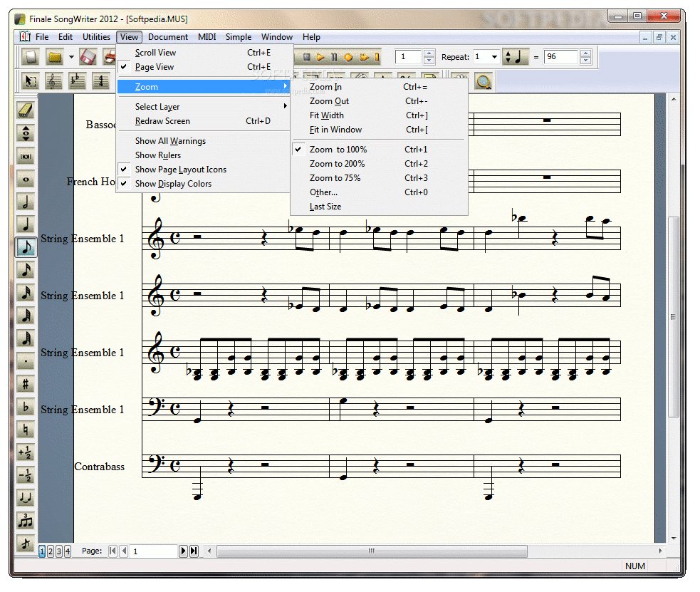Choose the sharp accidental tool

(x=26, y=384)
